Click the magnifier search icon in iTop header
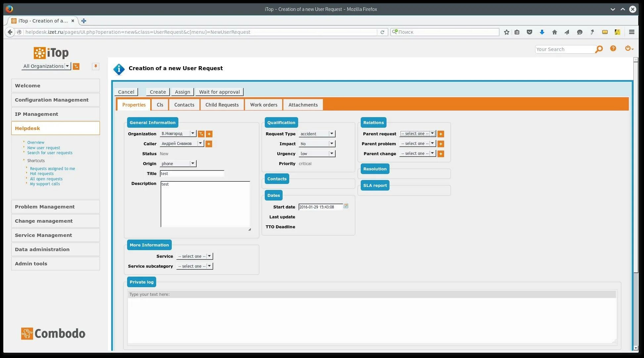The image size is (644, 358). (599, 50)
